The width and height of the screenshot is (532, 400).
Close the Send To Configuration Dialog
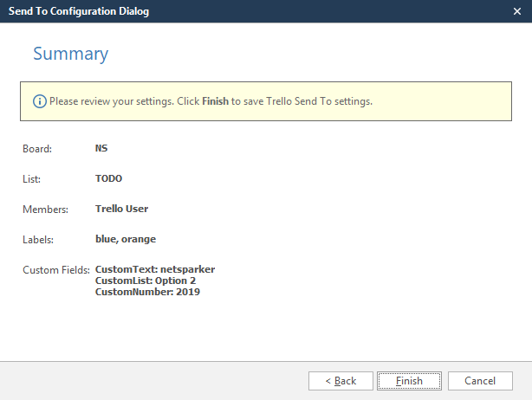point(517,11)
